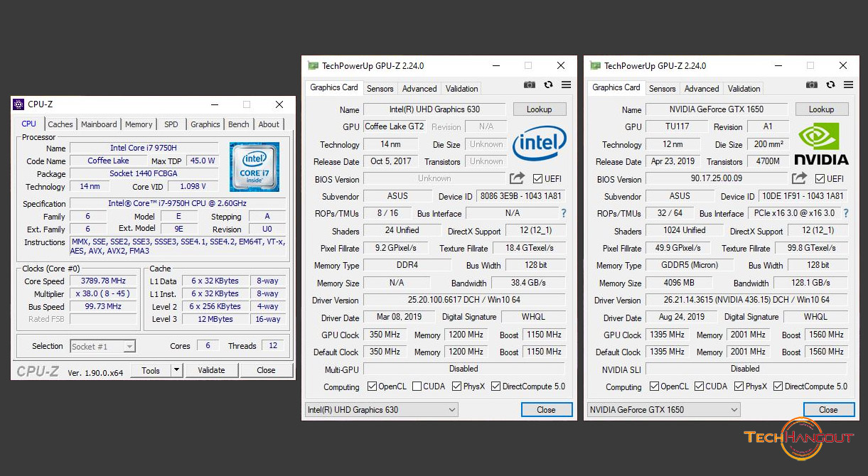This screenshot has width=868, height=476.
Task: Open NVIDIA GeForce GTX 1650 GPU dropdown
Action: 664,410
